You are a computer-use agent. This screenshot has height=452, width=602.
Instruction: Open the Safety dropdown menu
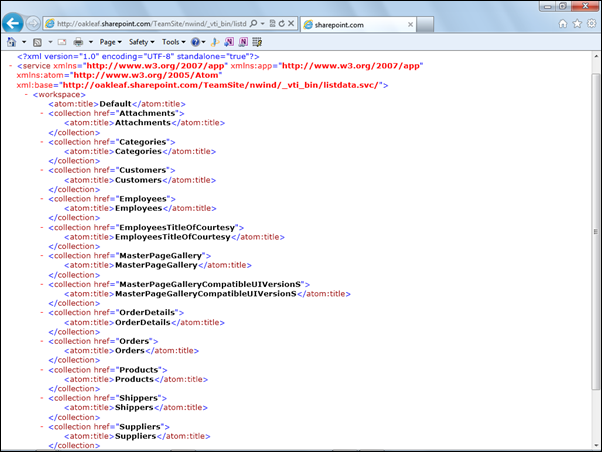click(x=142, y=42)
